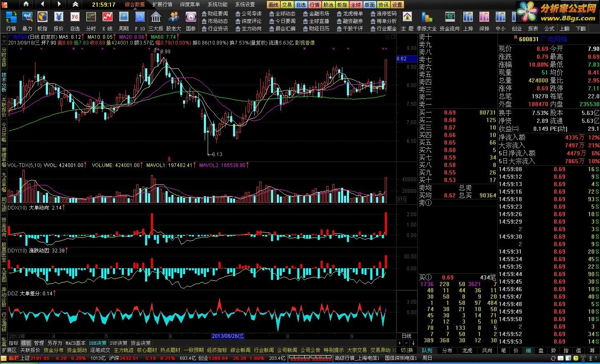Click the 资讯 news button
600x364 pixels.
[x=384, y=5]
